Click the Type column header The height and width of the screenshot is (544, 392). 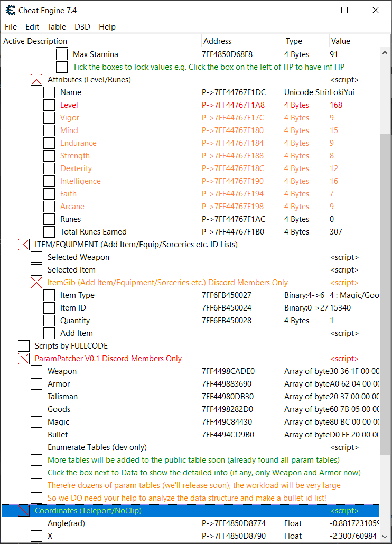tap(306, 41)
